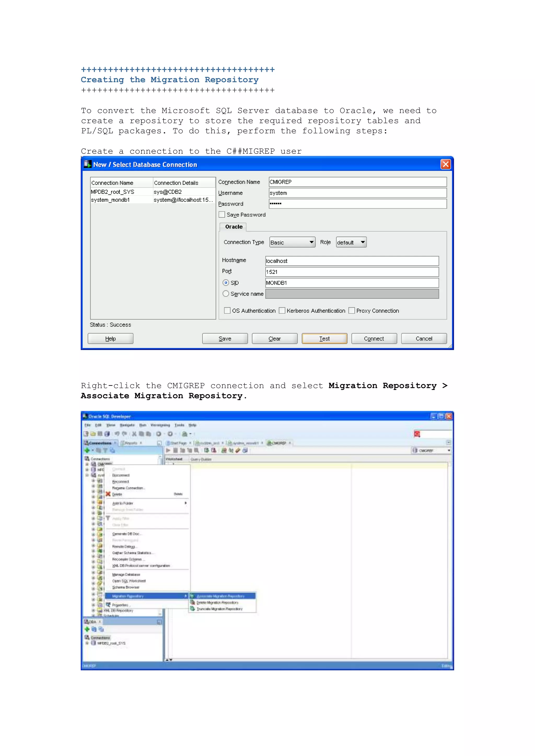Open the CMIGREP connection selector dropdown at worksheet right
This screenshot has width=535, height=756.
431,450
